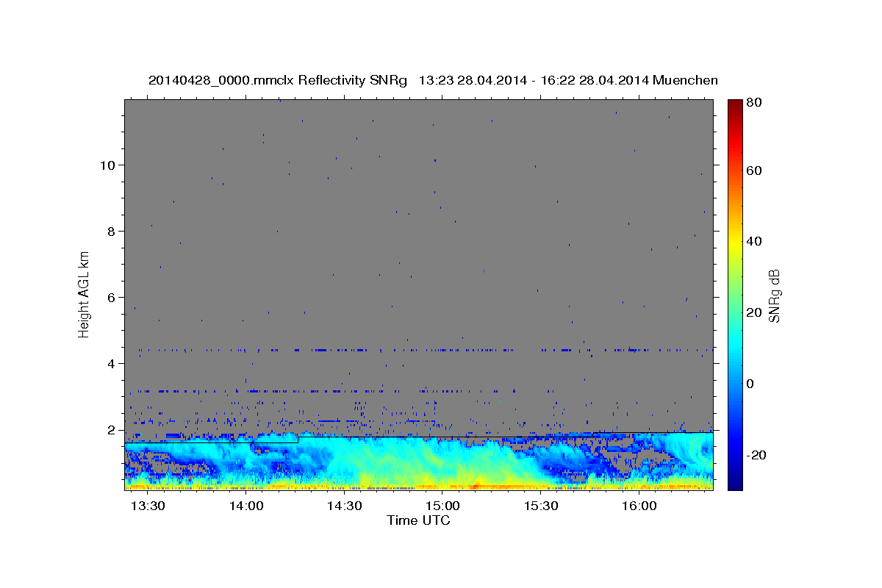This screenshot has width=882, height=588.
Task: Click the colorbar value 80
Action: (x=753, y=103)
